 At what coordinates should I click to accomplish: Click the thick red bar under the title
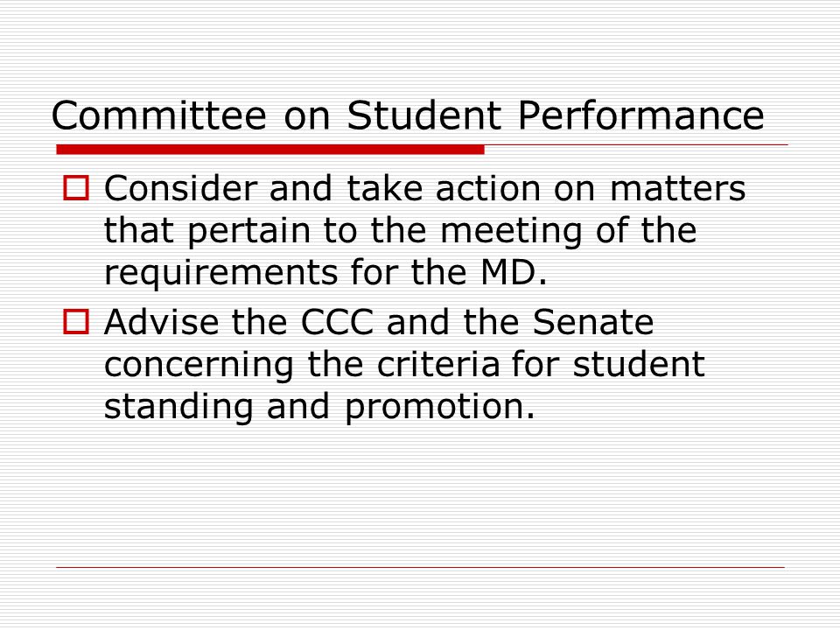[x=270, y=150]
